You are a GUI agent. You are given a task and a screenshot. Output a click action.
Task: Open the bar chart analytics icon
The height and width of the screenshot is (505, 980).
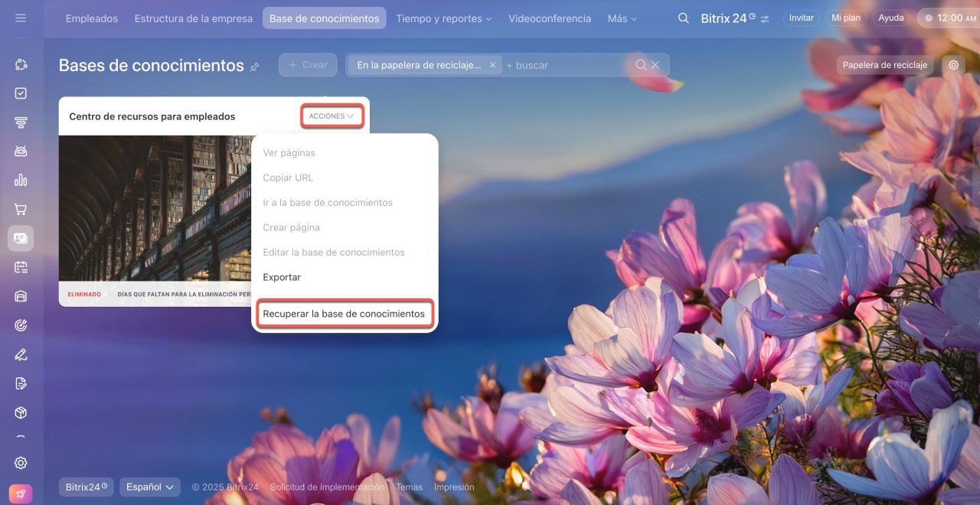pos(21,181)
